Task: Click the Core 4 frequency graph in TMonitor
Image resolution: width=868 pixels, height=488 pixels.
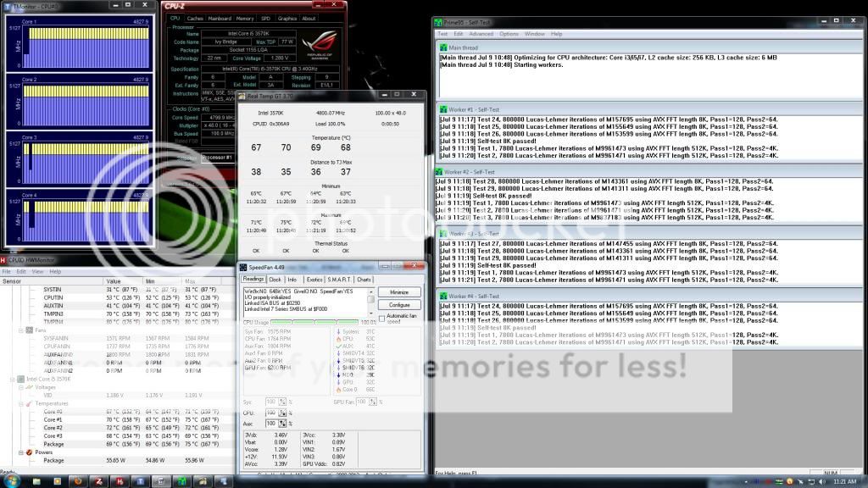Action: (x=86, y=220)
